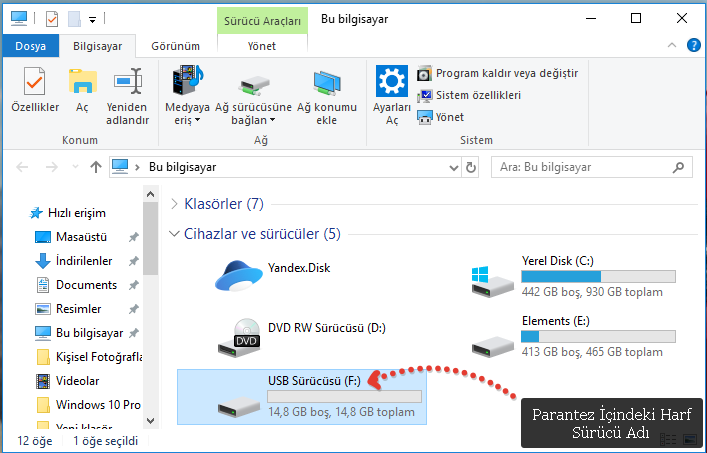Switch to the Görünüm tab
707x453 pixels.
(x=175, y=46)
